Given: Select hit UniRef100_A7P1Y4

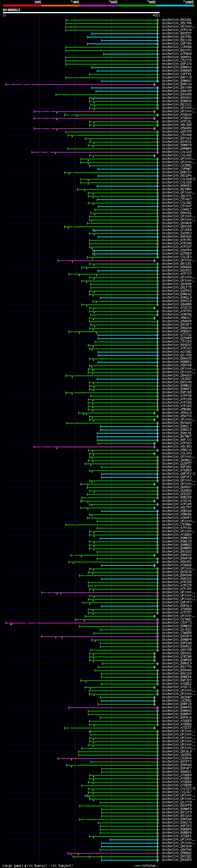Looking at the screenshot, I should coord(176,30).
